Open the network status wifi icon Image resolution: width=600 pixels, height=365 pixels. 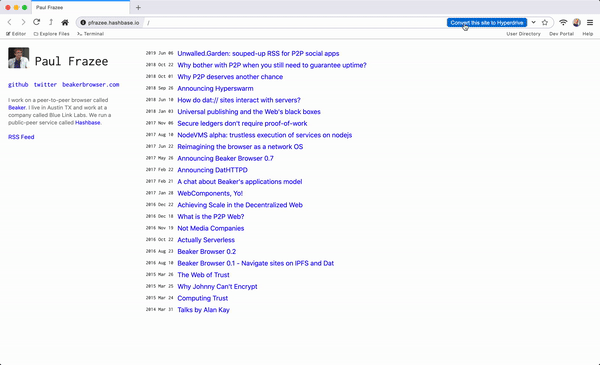pos(563,23)
